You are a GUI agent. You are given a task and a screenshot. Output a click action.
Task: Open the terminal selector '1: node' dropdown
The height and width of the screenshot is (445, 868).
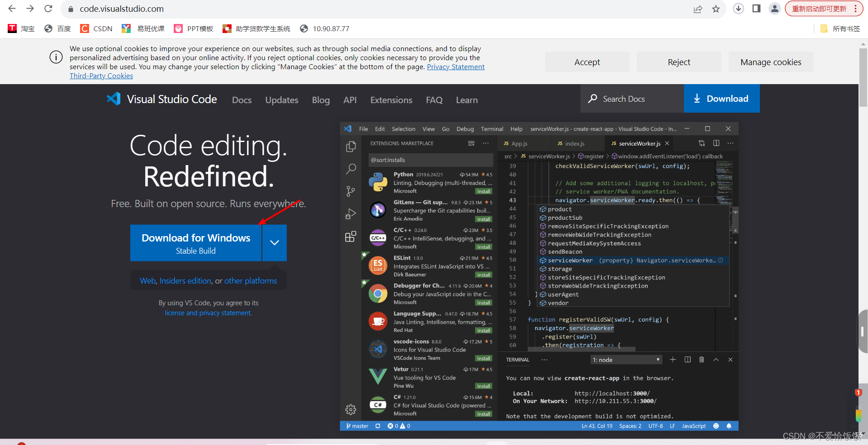(x=626, y=360)
